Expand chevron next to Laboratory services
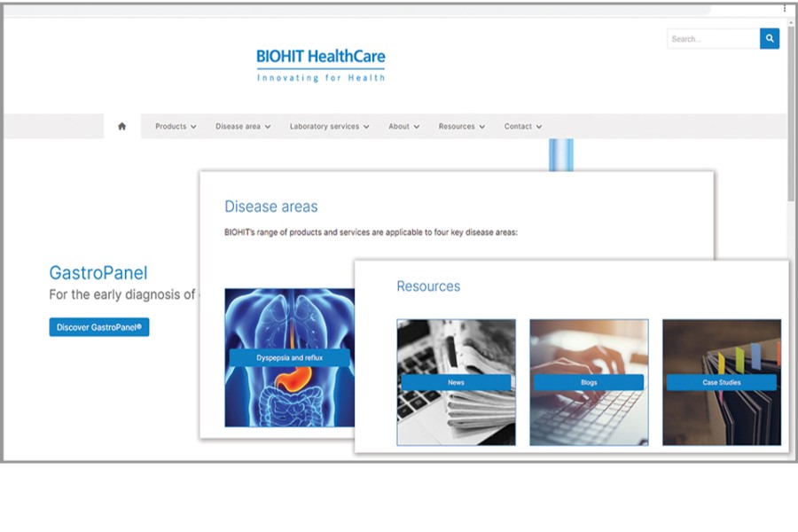The image size is (798, 532). (x=366, y=127)
